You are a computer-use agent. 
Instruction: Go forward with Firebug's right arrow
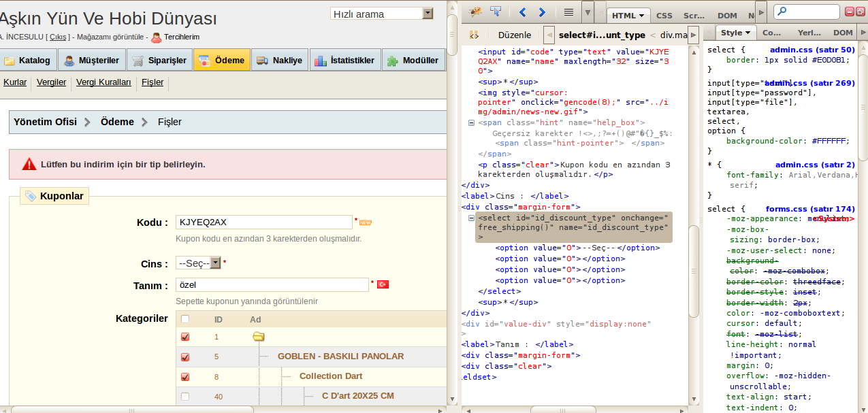point(542,12)
